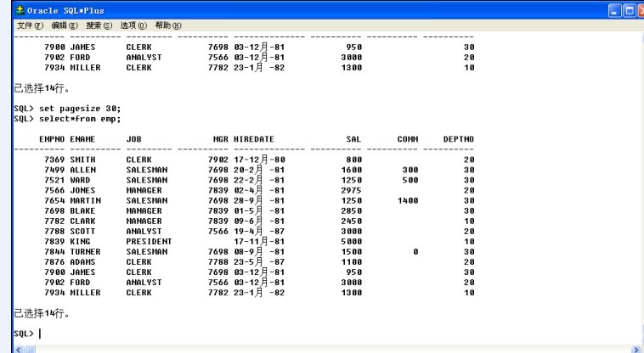Click employee name ALLEN

point(82,170)
